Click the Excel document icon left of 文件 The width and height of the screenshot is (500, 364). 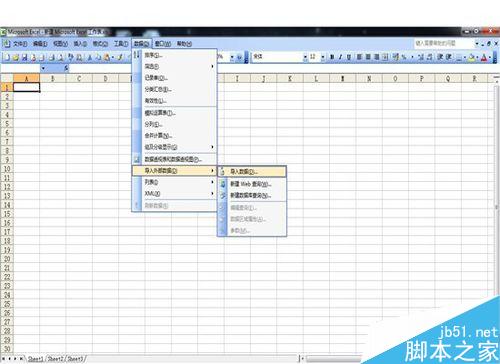tap(7, 43)
